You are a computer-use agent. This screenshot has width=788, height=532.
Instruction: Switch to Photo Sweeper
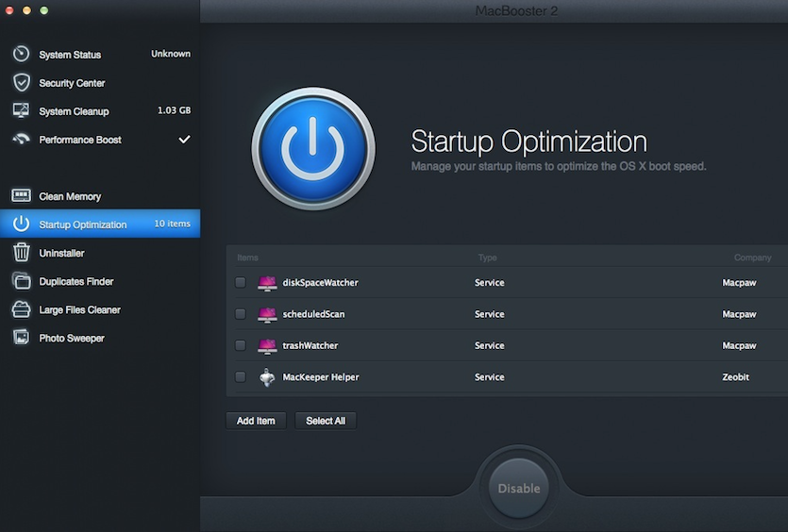[100, 338]
